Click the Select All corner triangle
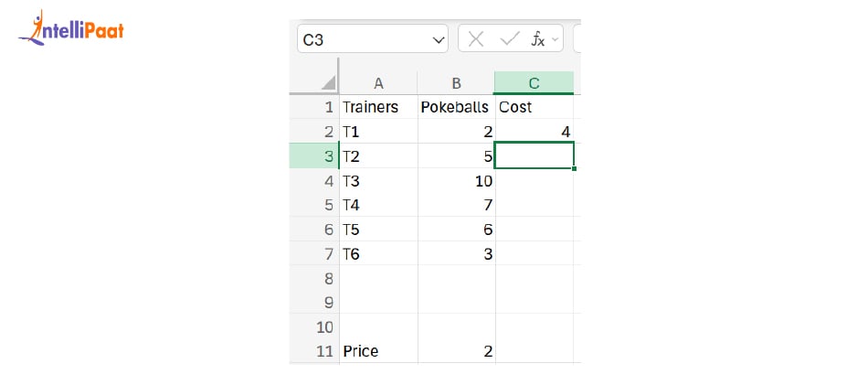Viewport: 868px width, 385px height. (x=327, y=83)
